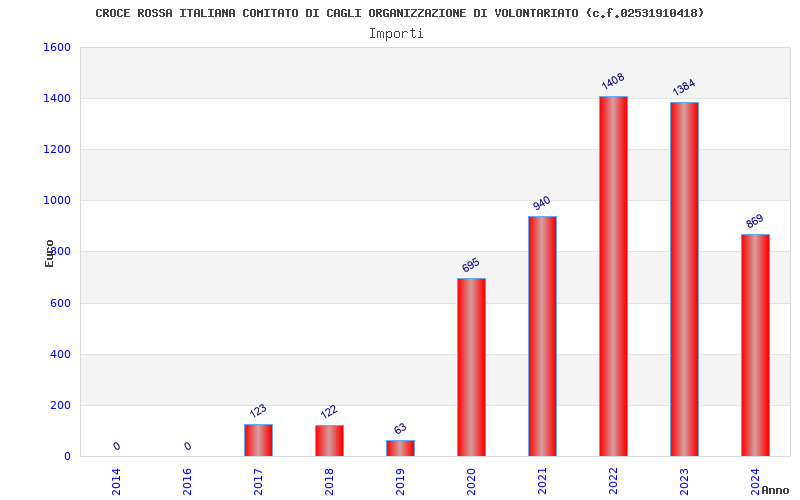800x500 pixels.
Task: Select the 2018 bar
Action: tap(329, 440)
